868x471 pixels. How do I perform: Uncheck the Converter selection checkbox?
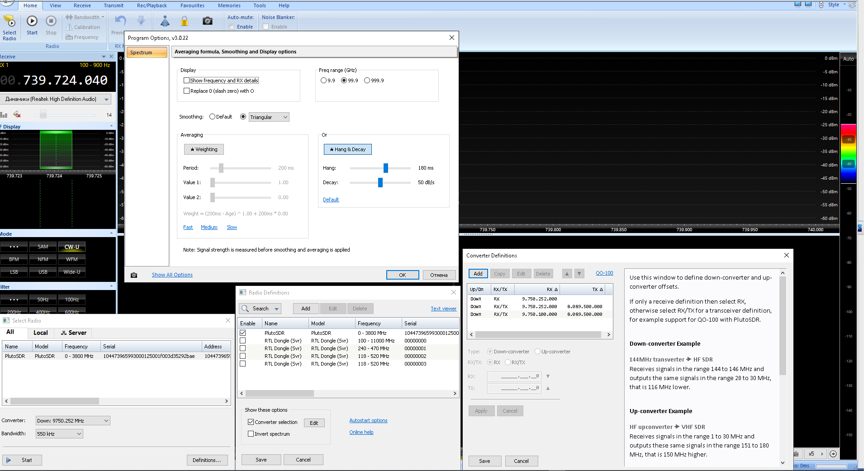tap(251, 422)
